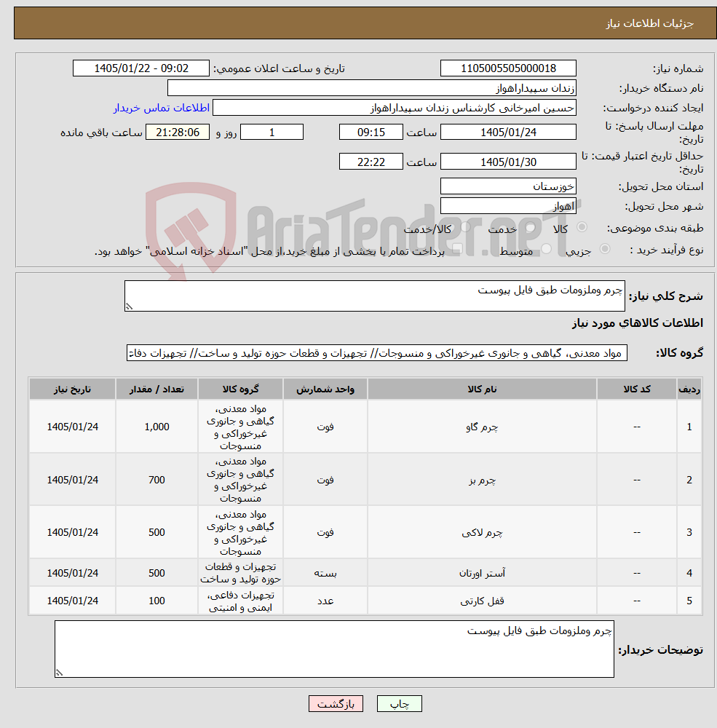
Task: Click the item name چرم لاکی
Action: tap(482, 532)
